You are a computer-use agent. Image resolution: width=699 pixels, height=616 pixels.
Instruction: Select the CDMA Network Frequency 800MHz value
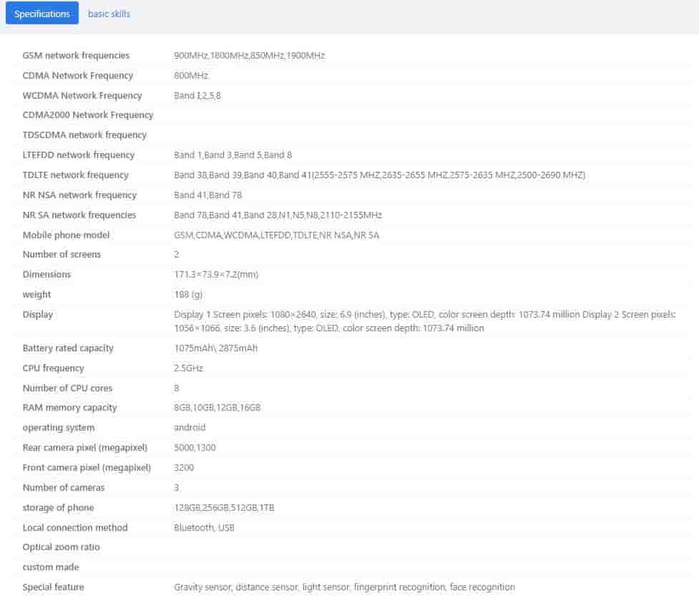click(191, 75)
